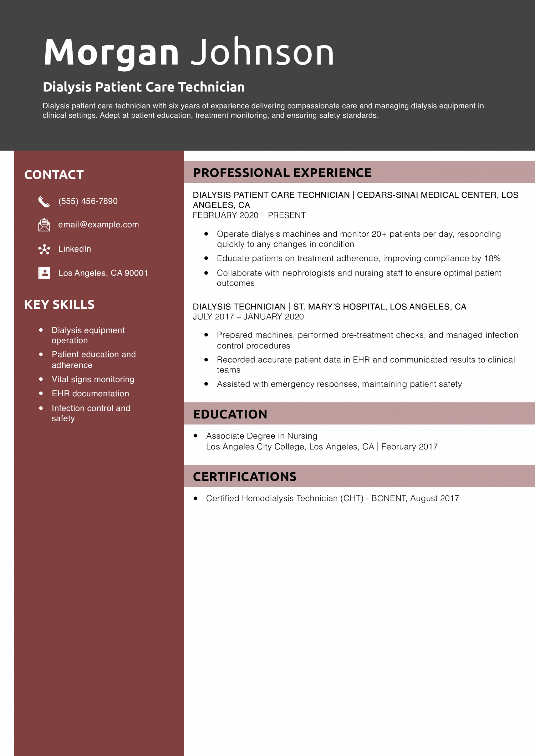Click the Morgan Johnson name heading

188,53
